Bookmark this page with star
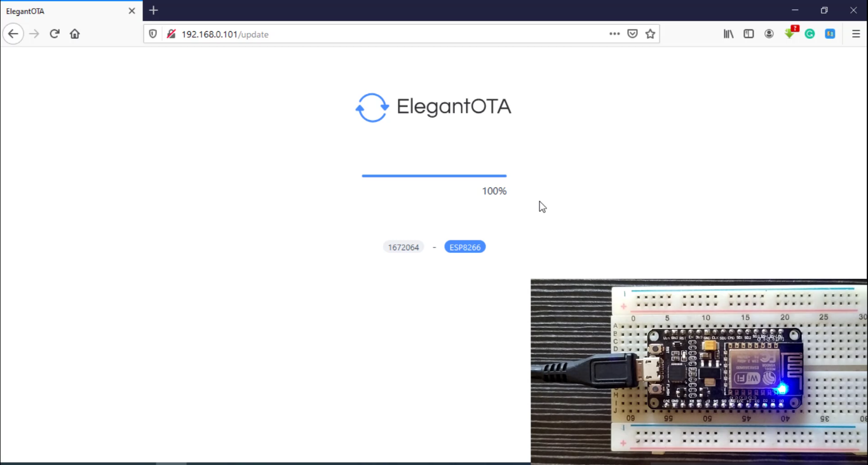Viewport: 868px width, 465px height. (x=650, y=34)
